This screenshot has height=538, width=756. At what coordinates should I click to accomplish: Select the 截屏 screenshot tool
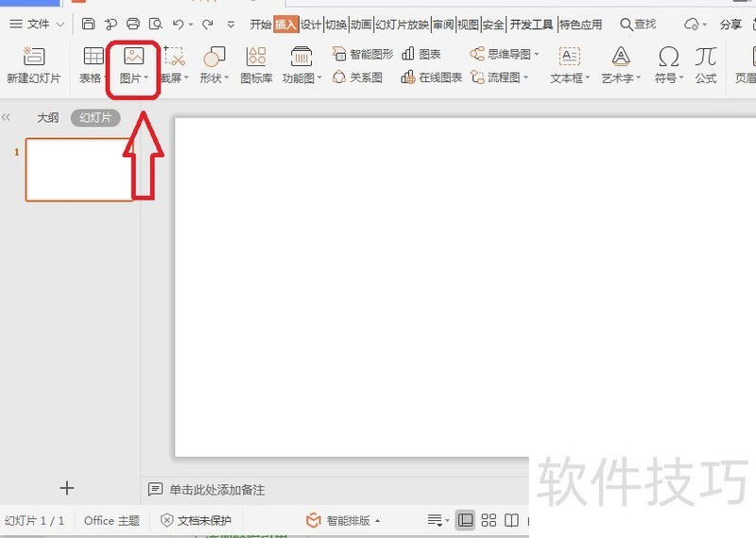point(175,65)
